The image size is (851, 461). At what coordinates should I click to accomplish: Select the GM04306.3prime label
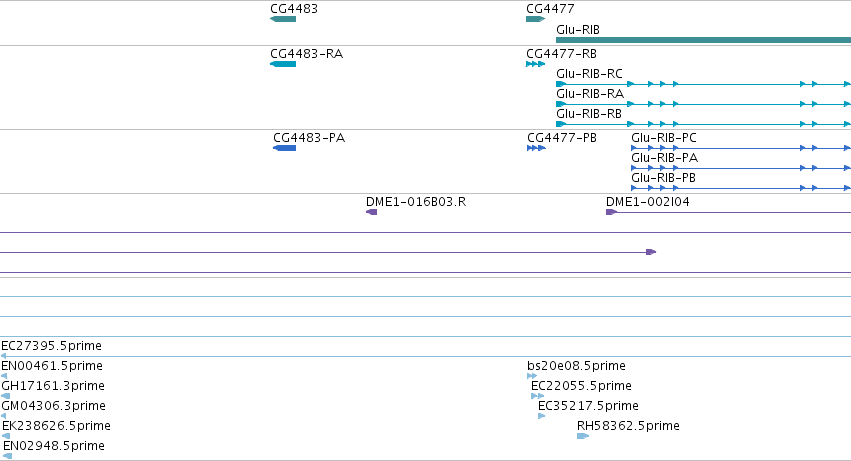click(x=54, y=406)
